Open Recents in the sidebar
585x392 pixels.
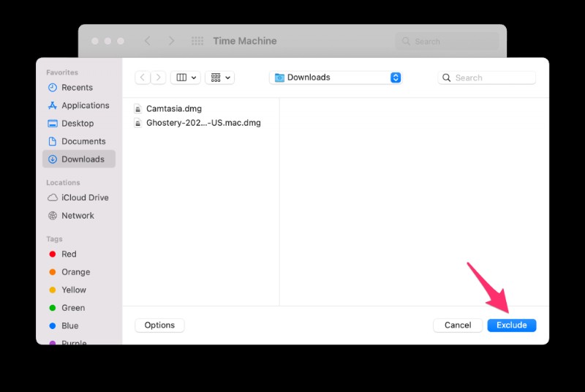click(77, 88)
